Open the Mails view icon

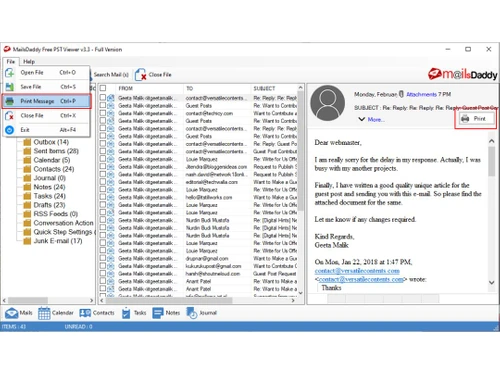tap(11, 313)
